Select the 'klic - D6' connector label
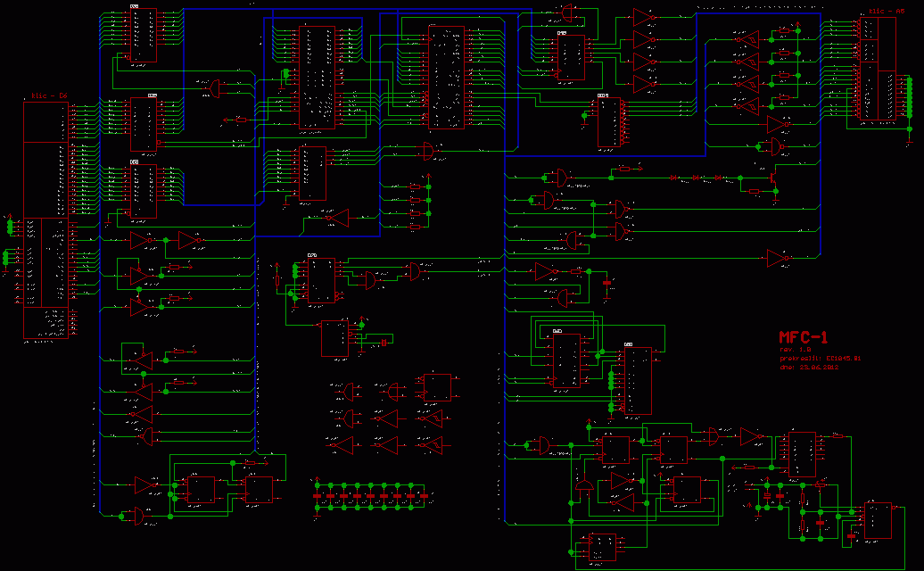This screenshot has height=571, width=924. [50, 95]
